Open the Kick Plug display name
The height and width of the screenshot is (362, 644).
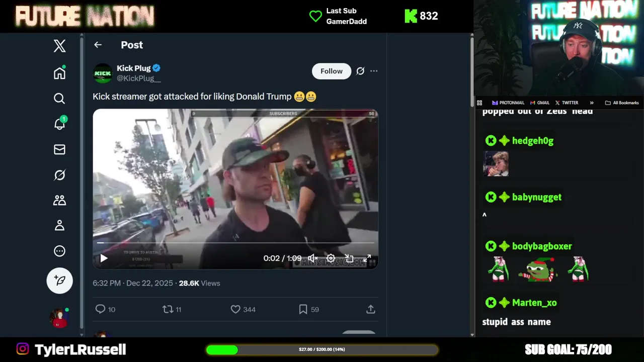(x=134, y=68)
